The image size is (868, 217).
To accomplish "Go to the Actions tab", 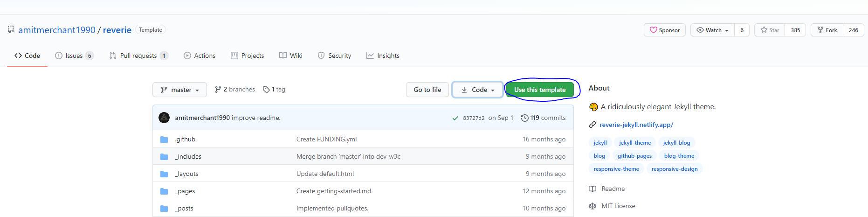I will 200,56.
